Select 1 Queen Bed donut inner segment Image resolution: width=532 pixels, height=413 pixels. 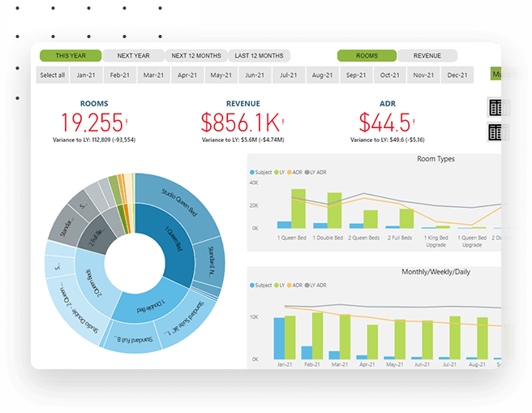click(177, 241)
